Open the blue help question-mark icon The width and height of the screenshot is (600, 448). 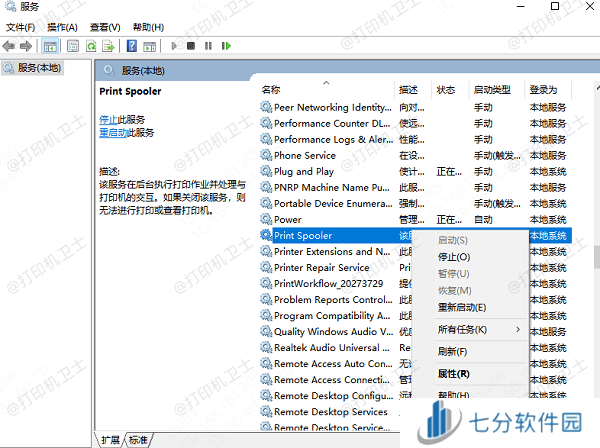click(x=130, y=46)
